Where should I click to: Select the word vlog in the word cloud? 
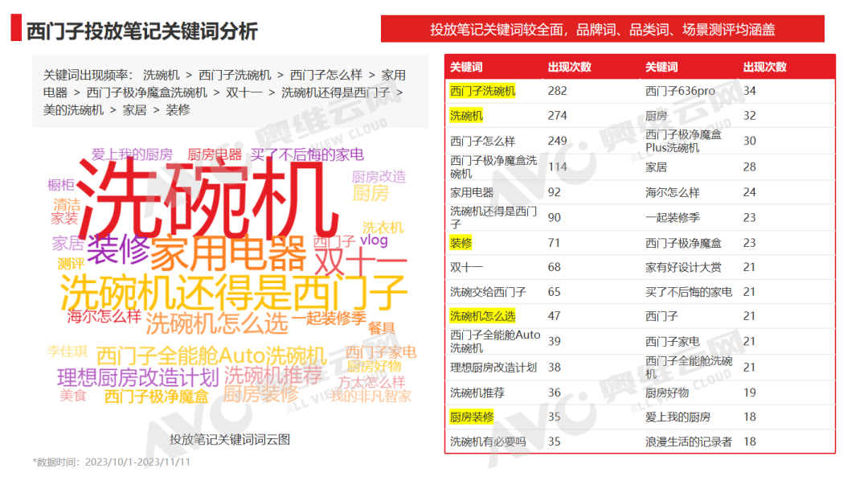click(x=374, y=240)
